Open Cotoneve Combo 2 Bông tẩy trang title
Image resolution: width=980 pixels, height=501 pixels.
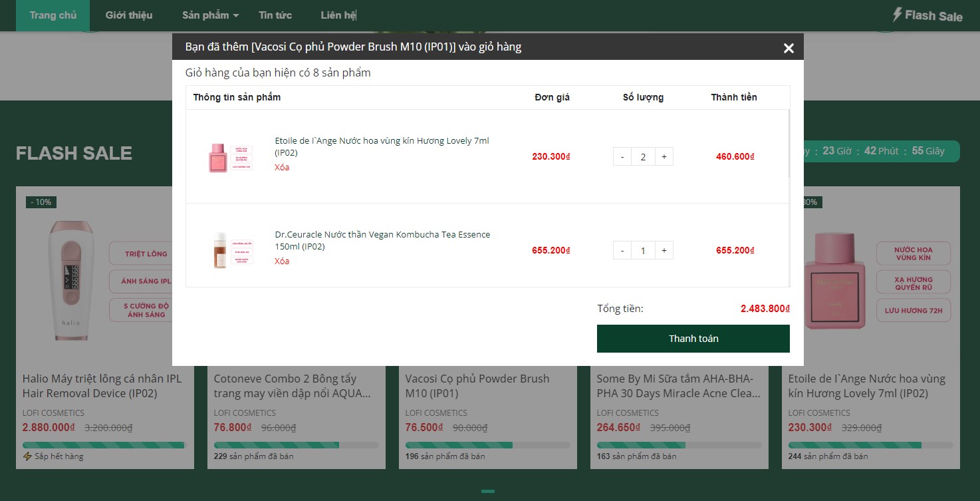pyautogui.click(x=293, y=386)
